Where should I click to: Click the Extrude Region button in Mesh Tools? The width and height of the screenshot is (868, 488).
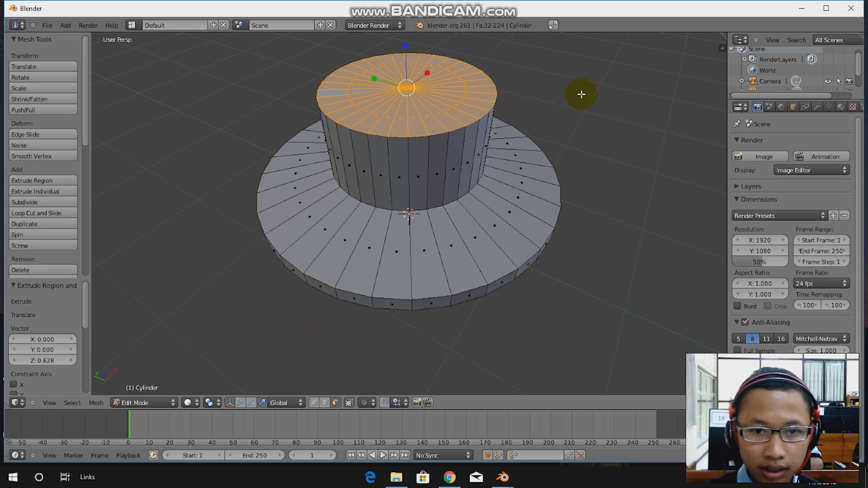(43, 180)
